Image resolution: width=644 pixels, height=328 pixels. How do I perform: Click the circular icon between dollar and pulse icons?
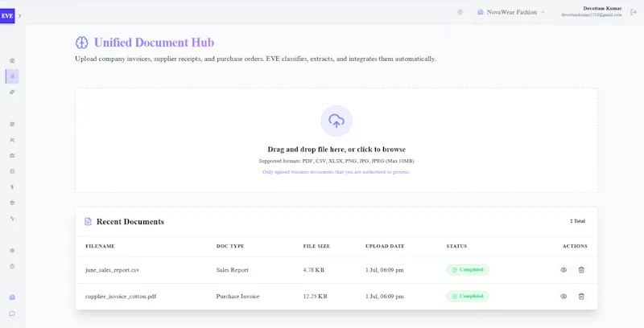point(12,203)
